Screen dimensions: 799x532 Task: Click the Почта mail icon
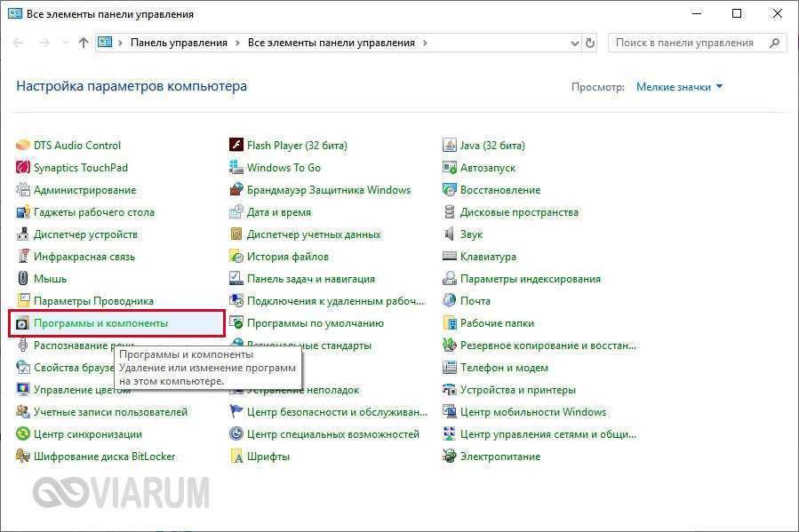pyautogui.click(x=450, y=301)
